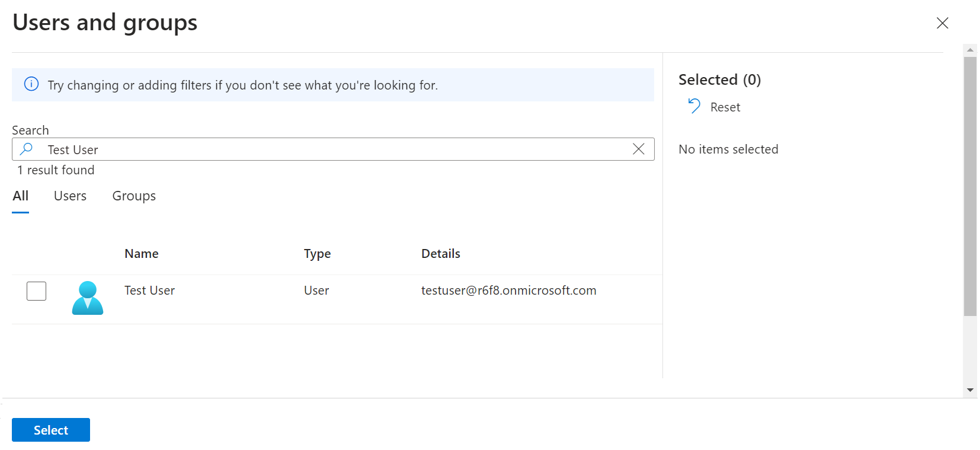The image size is (980, 450).
Task: Click the vertical scrollbar thumb
Action: click(970, 186)
